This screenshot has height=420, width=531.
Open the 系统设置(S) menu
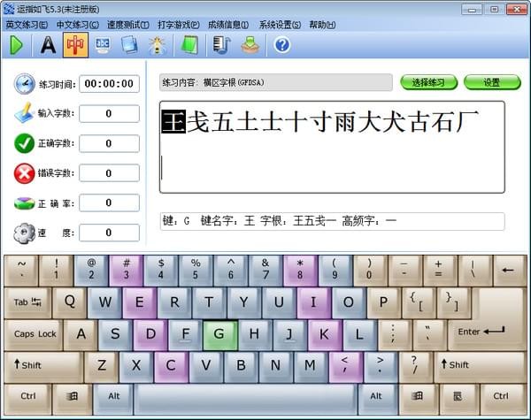tap(280, 25)
